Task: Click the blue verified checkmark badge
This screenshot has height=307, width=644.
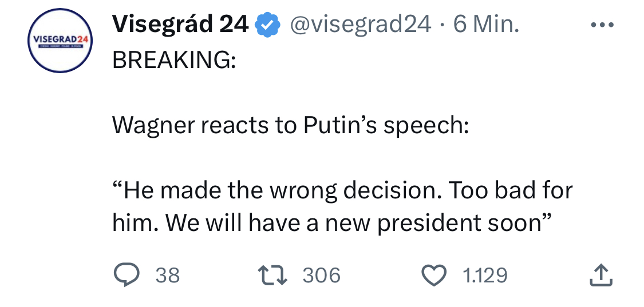Action: pos(267,25)
